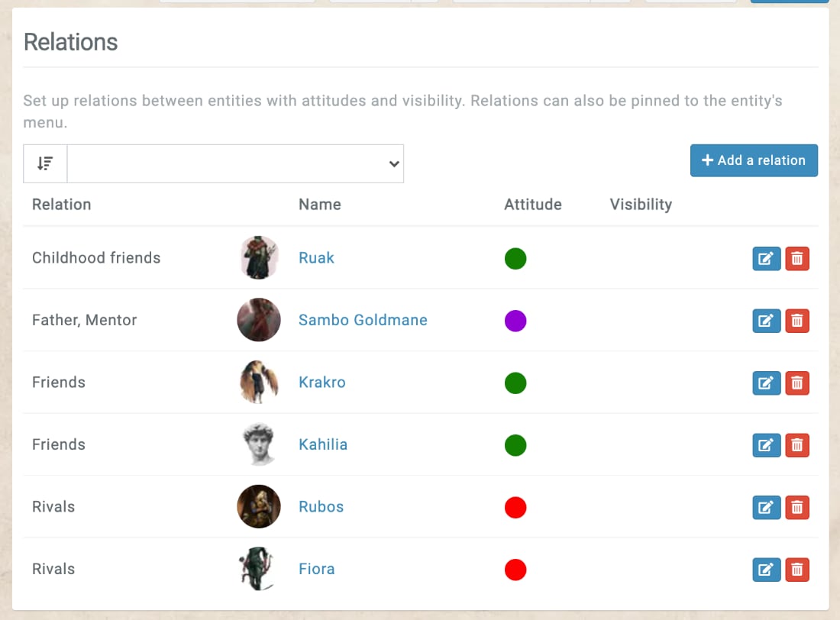Click Kahilia's statue avatar thumbnail
Screen dimensions: 840x620
[x=259, y=444]
